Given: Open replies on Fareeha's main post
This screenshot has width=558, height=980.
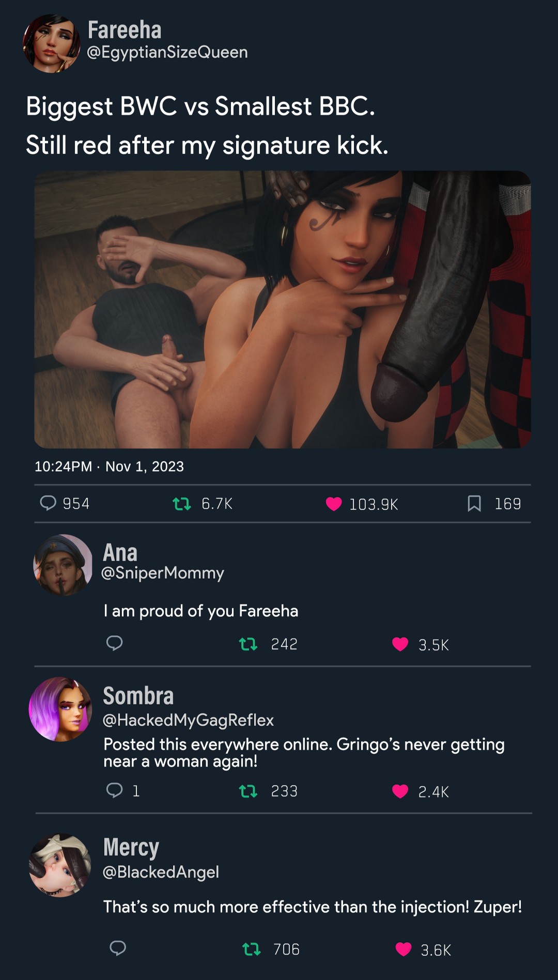Looking at the screenshot, I should click(x=48, y=503).
